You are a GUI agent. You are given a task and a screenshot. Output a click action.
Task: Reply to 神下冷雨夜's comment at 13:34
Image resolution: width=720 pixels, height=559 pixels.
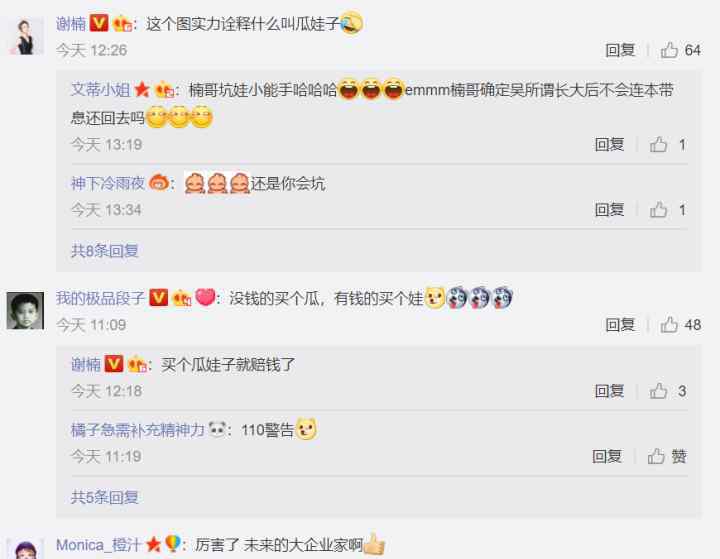[609, 210]
